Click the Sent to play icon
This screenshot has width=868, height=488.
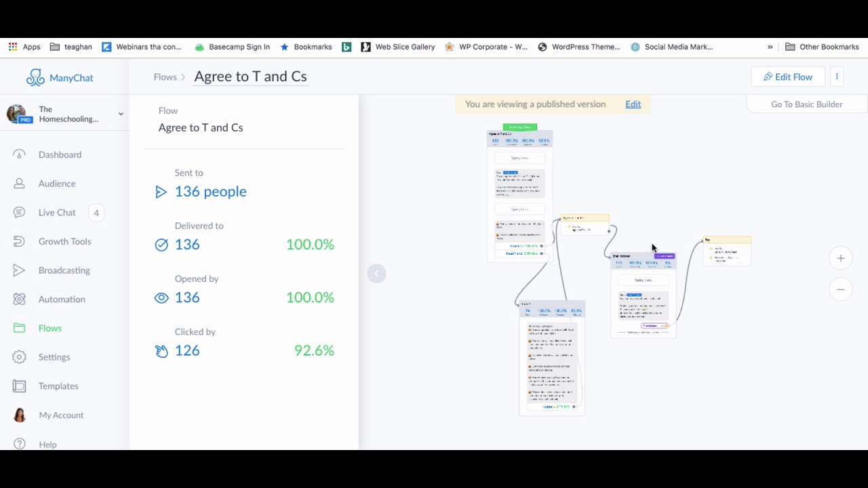tap(161, 192)
